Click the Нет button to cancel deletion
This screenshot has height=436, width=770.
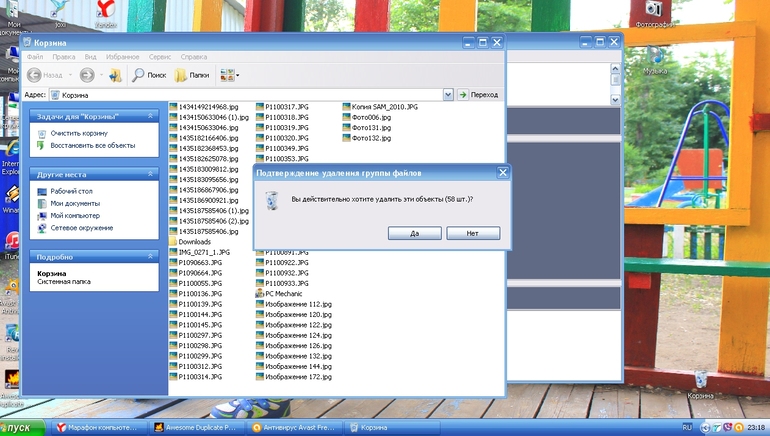[473, 233]
